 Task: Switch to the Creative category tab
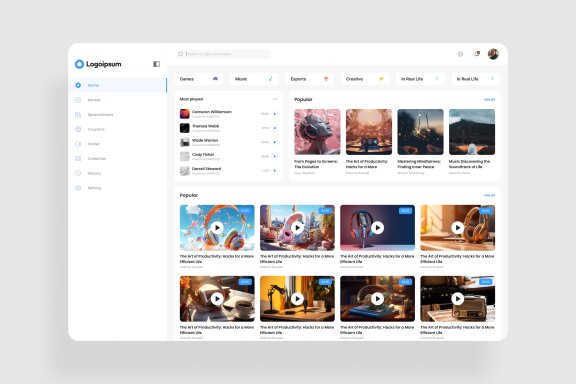[x=365, y=79]
